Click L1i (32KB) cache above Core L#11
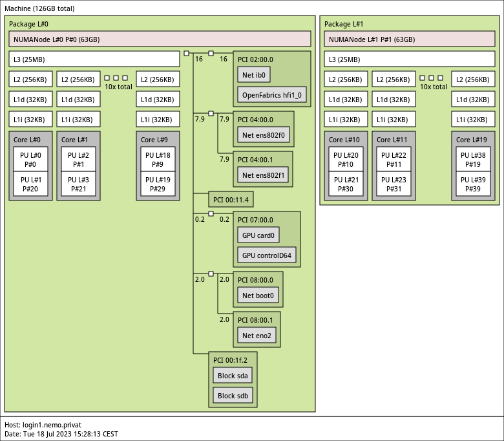Screen dimensions: 504x441 394,120
